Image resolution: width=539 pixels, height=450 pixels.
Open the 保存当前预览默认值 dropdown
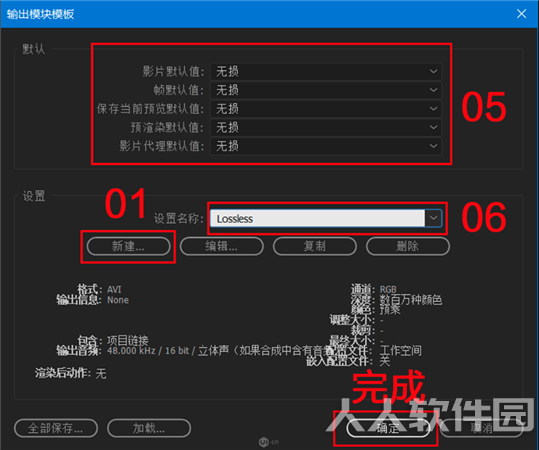point(326,109)
